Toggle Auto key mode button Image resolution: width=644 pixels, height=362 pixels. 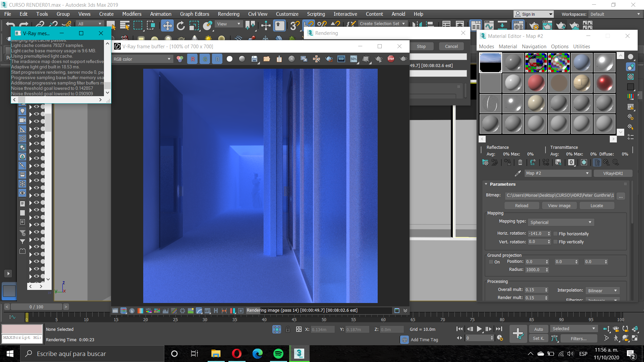coord(538,329)
